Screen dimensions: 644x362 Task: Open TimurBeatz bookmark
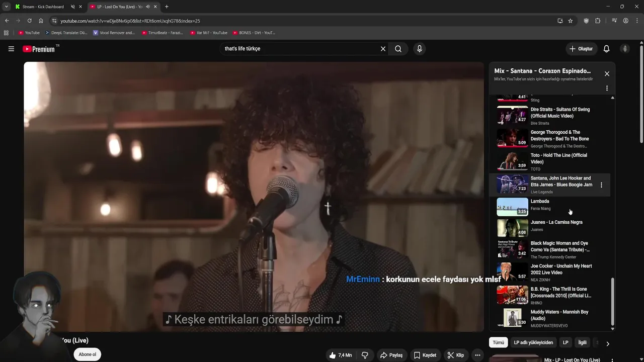click(x=162, y=33)
